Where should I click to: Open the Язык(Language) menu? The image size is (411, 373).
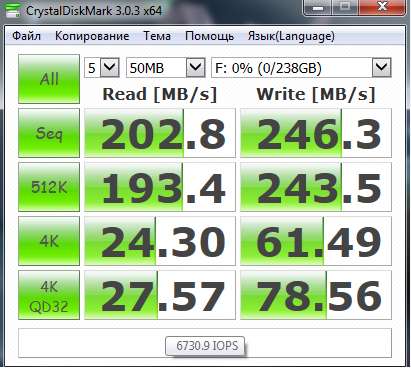pos(291,36)
